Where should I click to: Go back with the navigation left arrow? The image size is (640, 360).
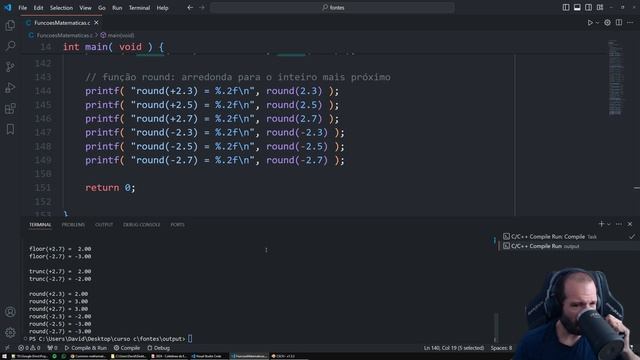click(x=190, y=7)
